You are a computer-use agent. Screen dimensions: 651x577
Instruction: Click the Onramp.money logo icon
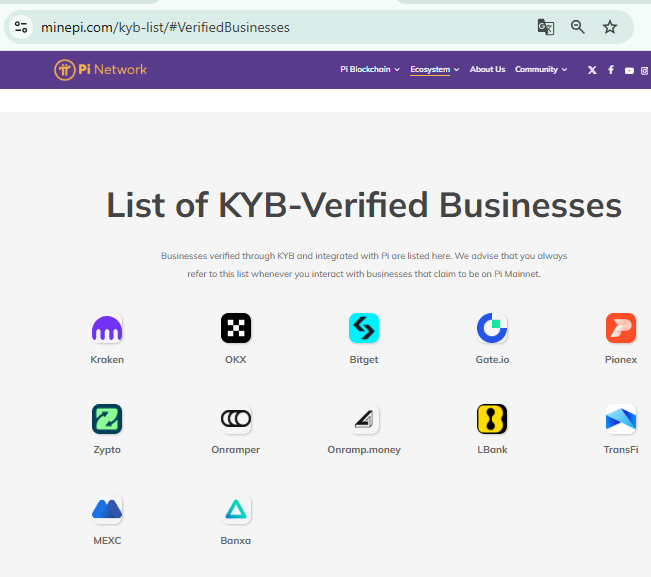[x=364, y=419]
